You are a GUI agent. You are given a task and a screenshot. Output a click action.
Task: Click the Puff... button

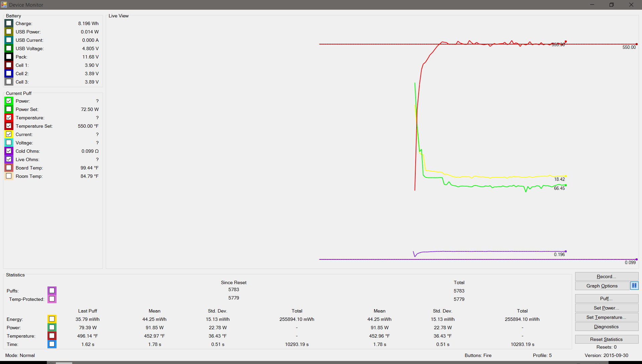pyautogui.click(x=606, y=298)
